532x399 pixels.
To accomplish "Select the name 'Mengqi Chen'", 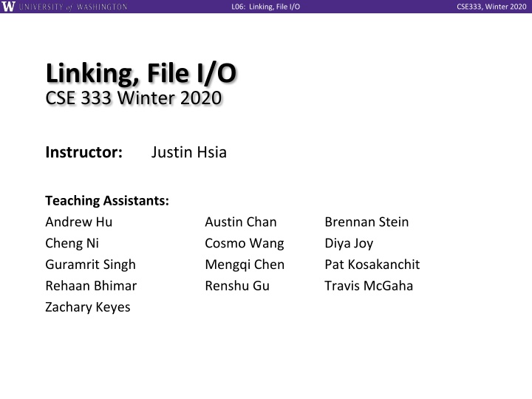I will [245, 265].
